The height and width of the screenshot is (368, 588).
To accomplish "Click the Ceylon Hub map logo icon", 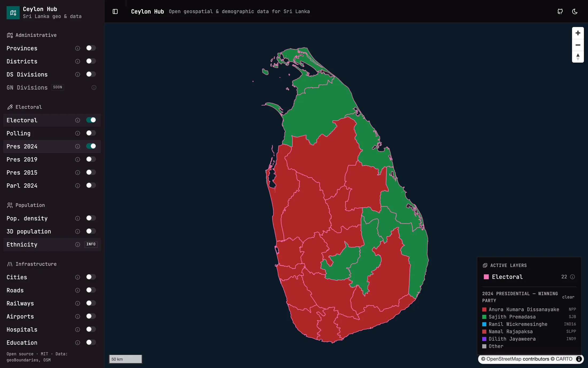I will (13, 13).
